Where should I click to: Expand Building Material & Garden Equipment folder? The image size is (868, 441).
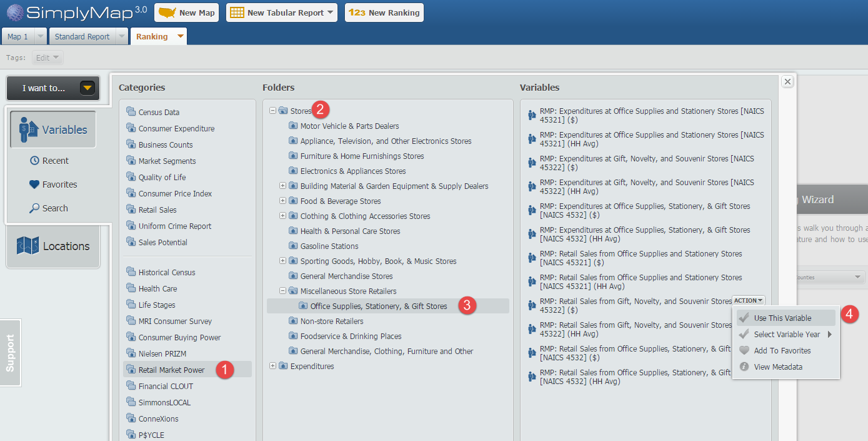pyautogui.click(x=283, y=186)
